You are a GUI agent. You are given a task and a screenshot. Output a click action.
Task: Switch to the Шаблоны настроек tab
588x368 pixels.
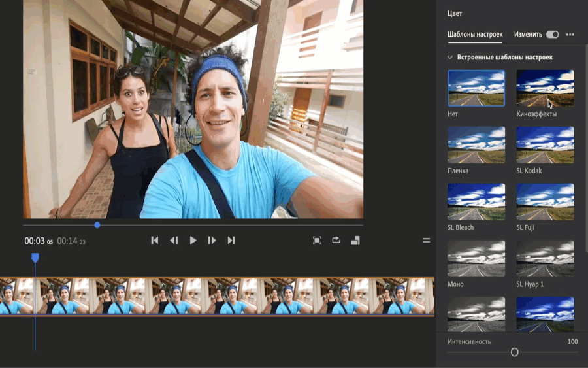coord(475,35)
